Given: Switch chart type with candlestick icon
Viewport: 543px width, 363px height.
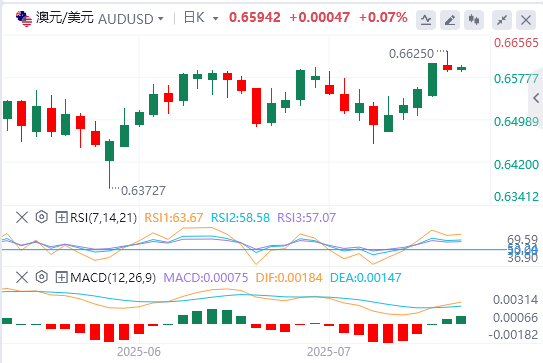Looking at the screenshot, I should (474, 20).
